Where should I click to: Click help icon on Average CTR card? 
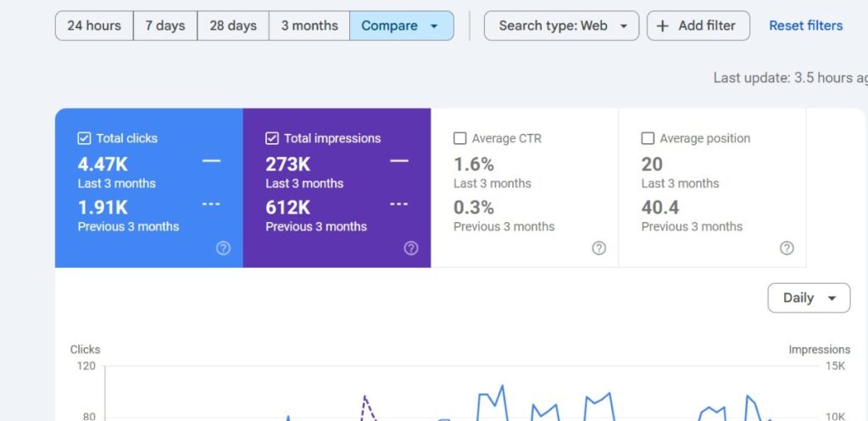coord(598,248)
